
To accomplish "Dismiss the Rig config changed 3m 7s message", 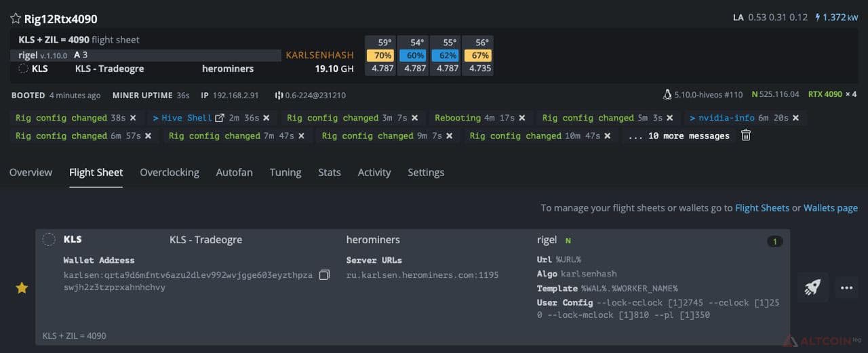I will pos(414,118).
